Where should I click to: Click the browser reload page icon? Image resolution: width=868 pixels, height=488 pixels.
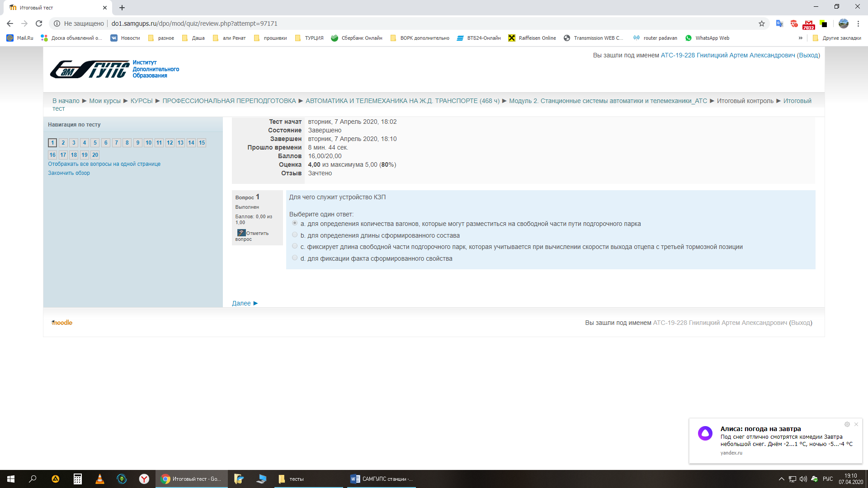39,23
